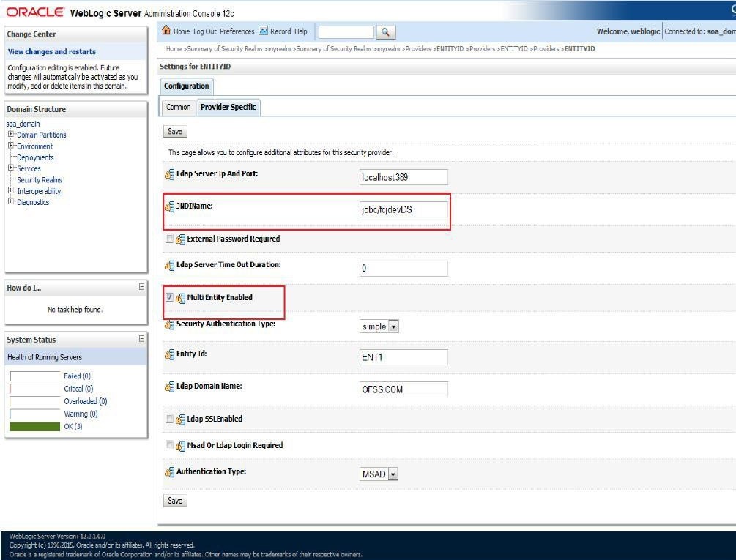736x560 pixels.
Task: Click icon beside Ldap Server Time Out Duration
Action: (169, 266)
